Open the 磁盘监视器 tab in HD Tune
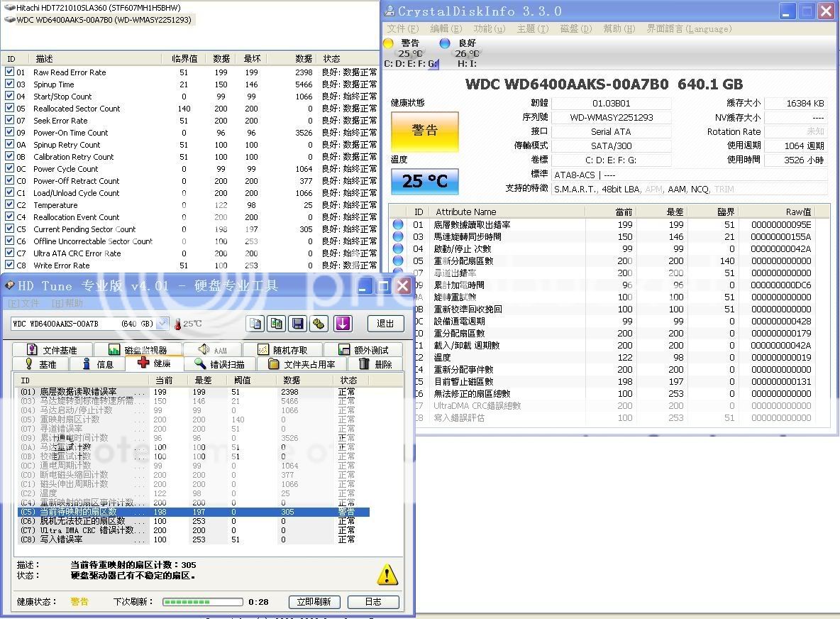Viewport: 840px width, 619px height. (137, 349)
